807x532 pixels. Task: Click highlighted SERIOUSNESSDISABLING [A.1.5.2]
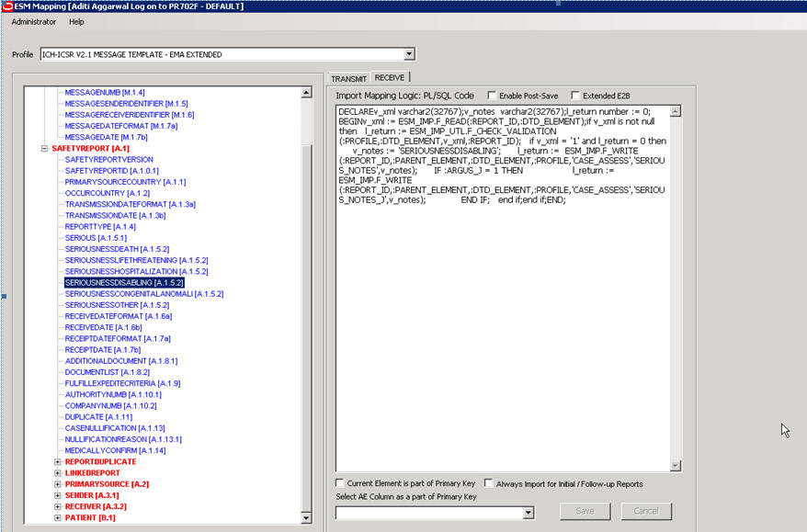(124, 282)
